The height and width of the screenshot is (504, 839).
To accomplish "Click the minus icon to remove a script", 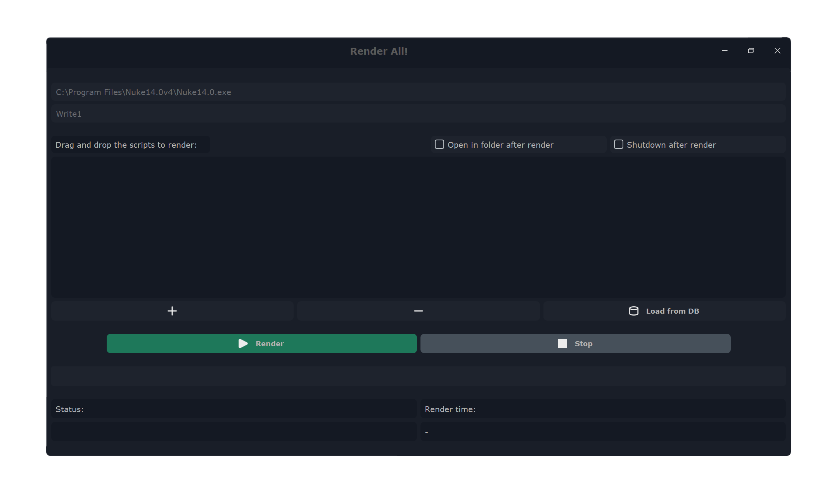I will coord(418,311).
